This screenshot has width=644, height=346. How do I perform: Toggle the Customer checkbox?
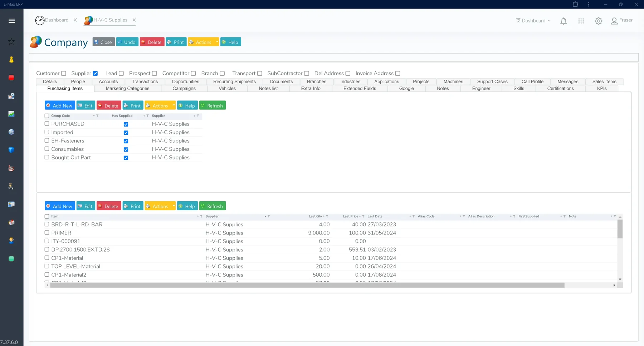(x=64, y=74)
